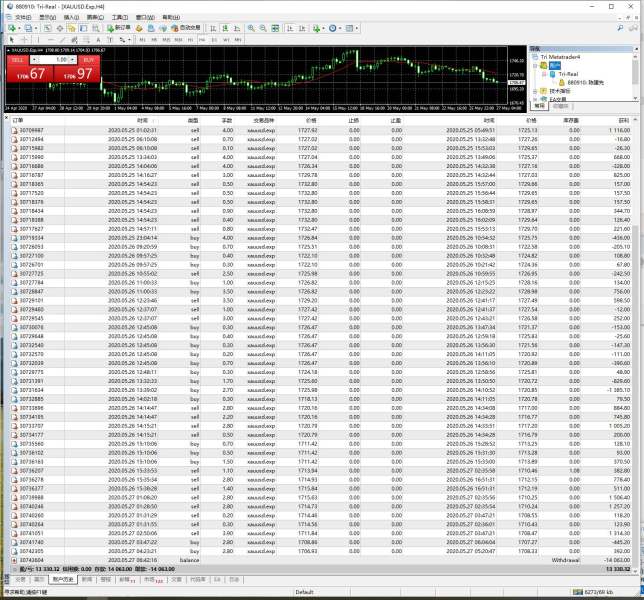
Task: Switch chart to bar chart style
Action: (213, 28)
